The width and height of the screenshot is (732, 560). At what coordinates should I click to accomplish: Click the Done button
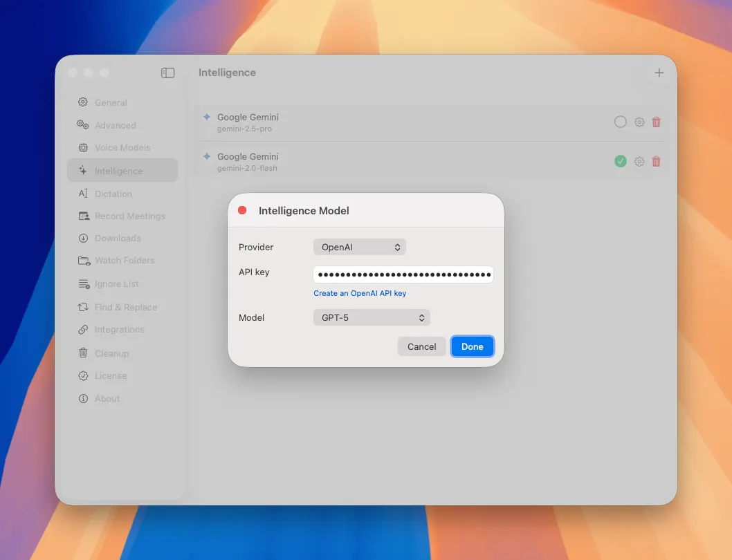tap(472, 347)
